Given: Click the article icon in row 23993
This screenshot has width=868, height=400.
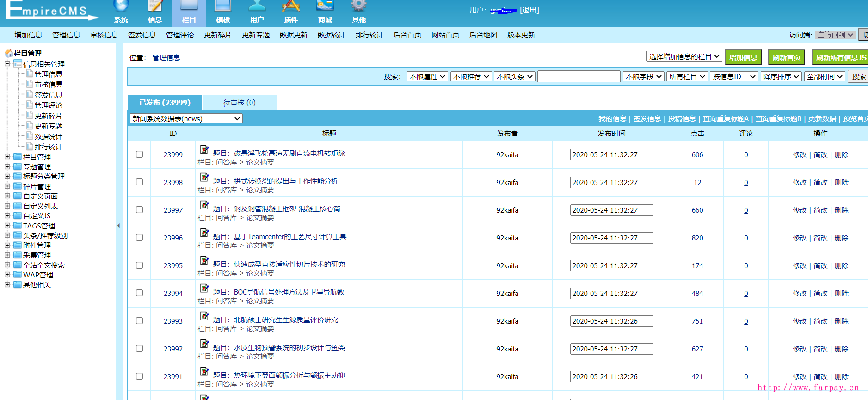Looking at the screenshot, I should 204,316.
